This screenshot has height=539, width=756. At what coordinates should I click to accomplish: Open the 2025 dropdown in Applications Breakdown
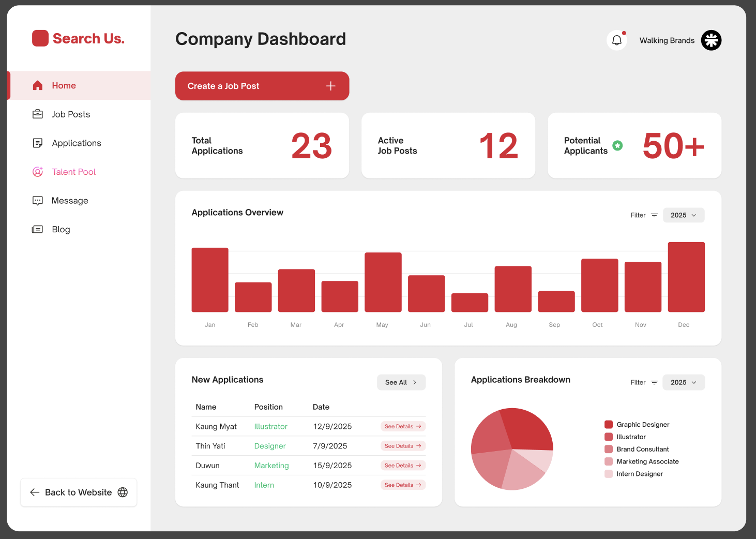pos(683,382)
